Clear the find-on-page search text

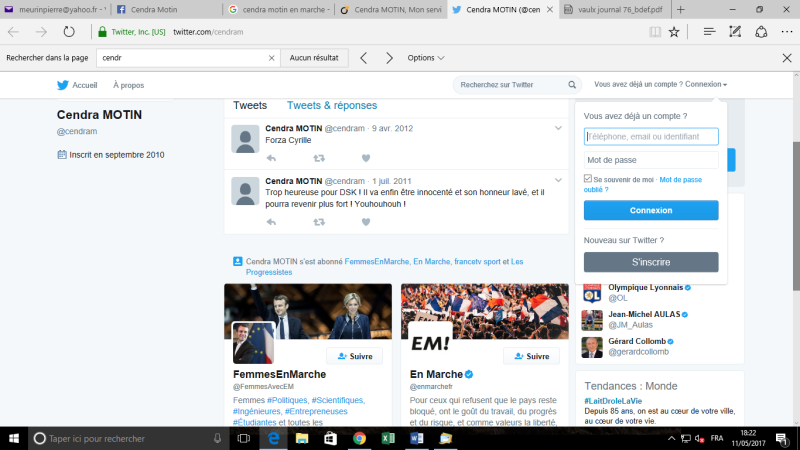click(x=271, y=58)
